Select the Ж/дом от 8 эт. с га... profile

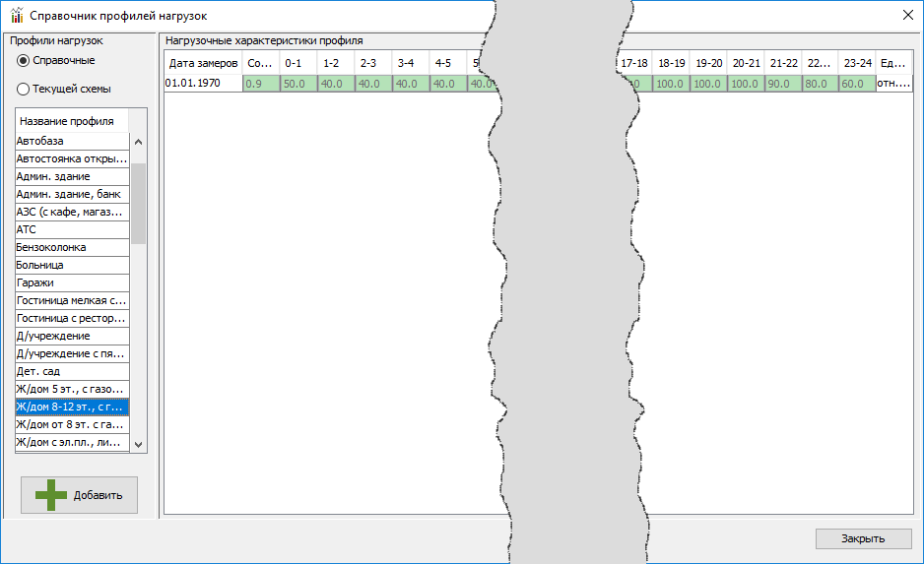(72, 424)
